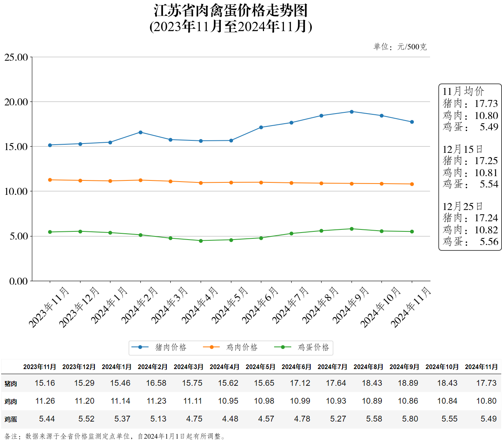Click the blue 猪肉价格 legend marker
Image resolution: width=502 pixels, height=448 pixels.
pos(140,347)
